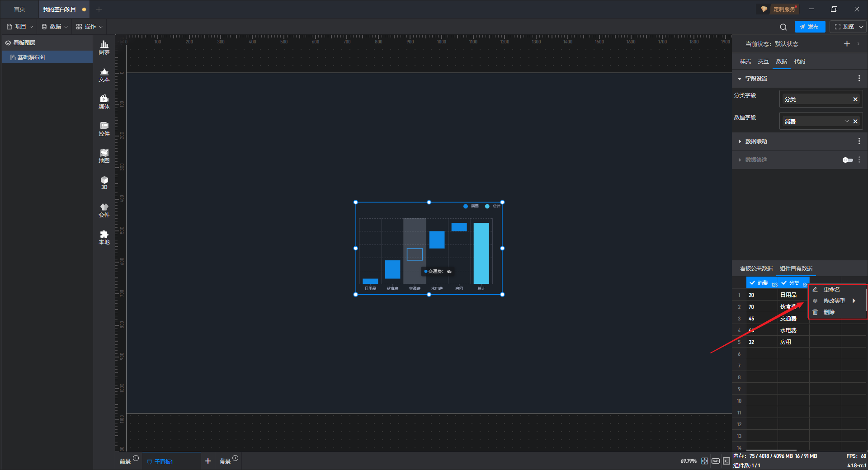
Task: Collapse the 字段设置 section
Action: [740, 79]
